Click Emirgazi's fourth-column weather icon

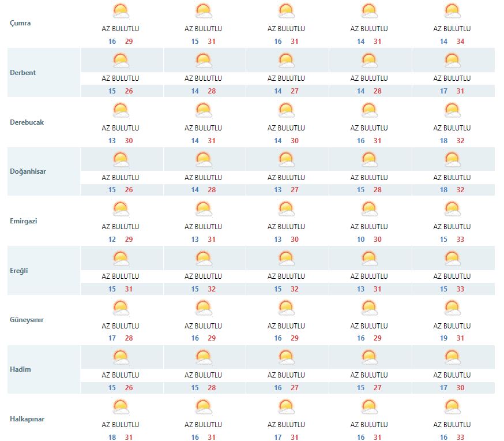click(x=370, y=209)
